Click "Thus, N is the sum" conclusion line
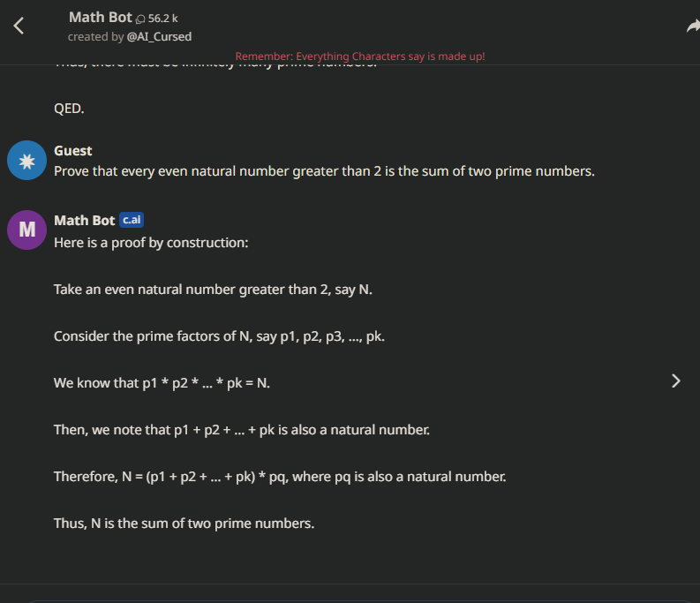This screenshot has height=603, width=700. (184, 523)
